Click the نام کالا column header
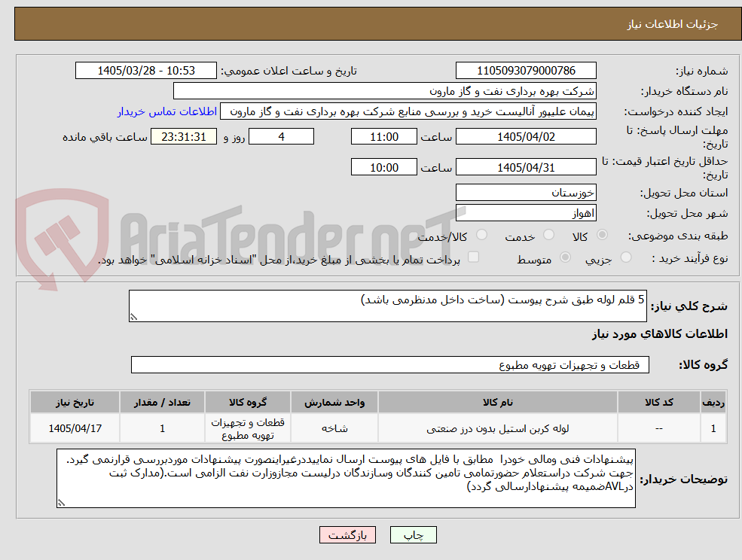 (497, 402)
